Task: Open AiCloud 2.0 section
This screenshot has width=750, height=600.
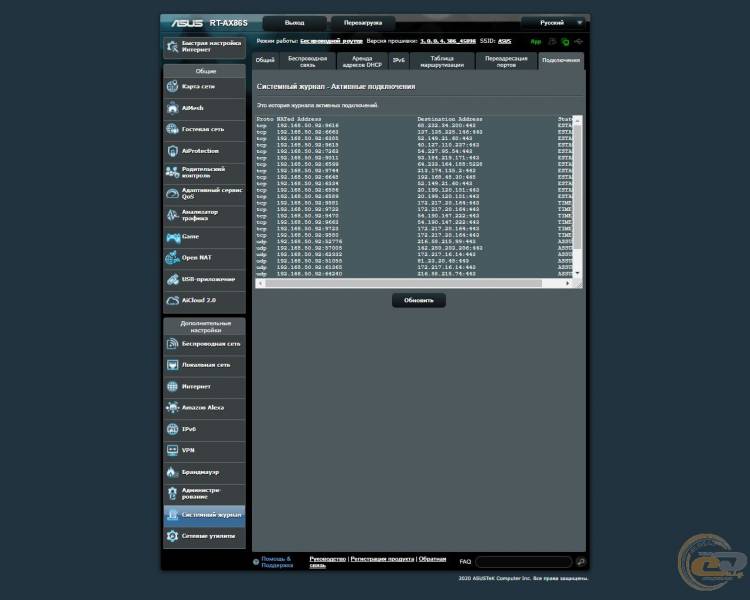Action: pyautogui.click(x=204, y=301)
